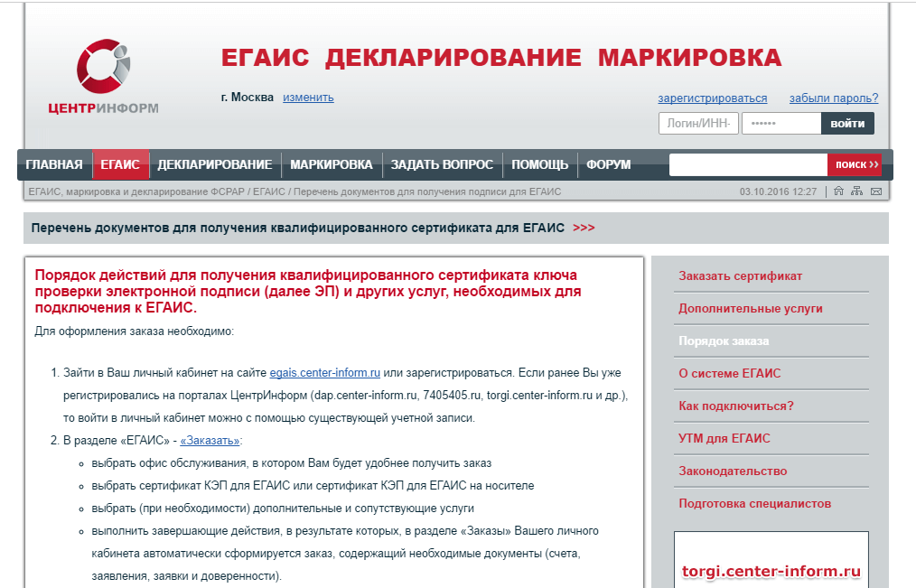Click the «Заказать» link in step 2

click(x=210, y=440)
